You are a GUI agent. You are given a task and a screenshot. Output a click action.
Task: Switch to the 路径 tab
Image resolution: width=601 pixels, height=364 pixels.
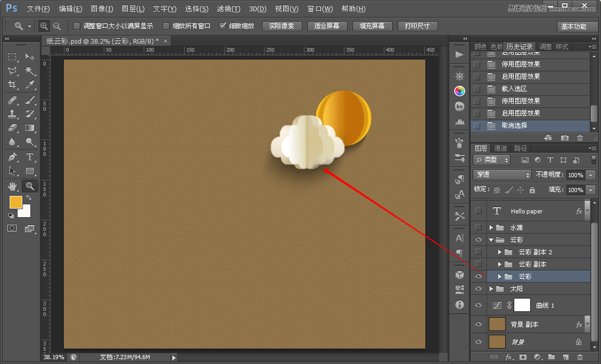pos(521,148)
